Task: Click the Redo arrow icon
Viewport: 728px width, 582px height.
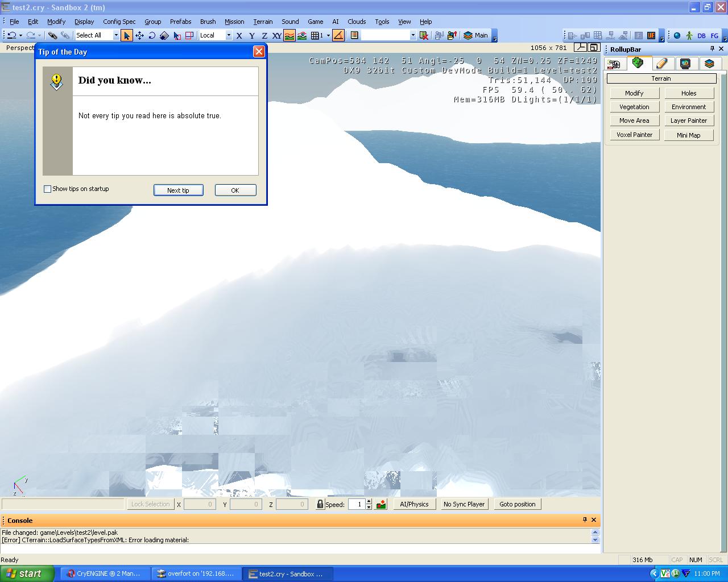Action: (31, 35)
